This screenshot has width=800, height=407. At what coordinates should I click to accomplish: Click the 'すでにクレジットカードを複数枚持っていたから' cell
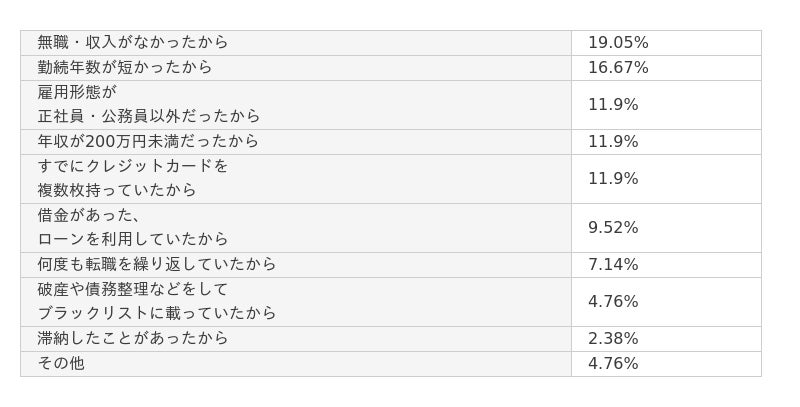tap(133, 178)
